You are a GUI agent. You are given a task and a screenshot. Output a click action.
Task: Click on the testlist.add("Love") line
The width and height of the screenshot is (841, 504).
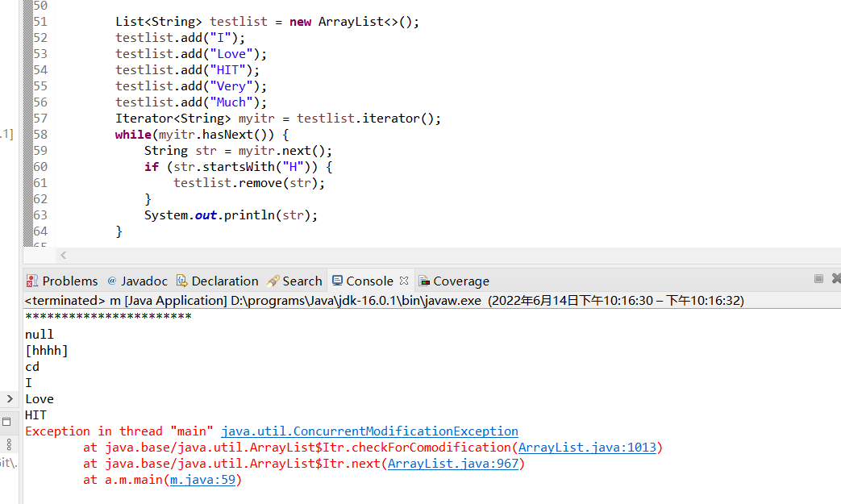pos(191,54)
